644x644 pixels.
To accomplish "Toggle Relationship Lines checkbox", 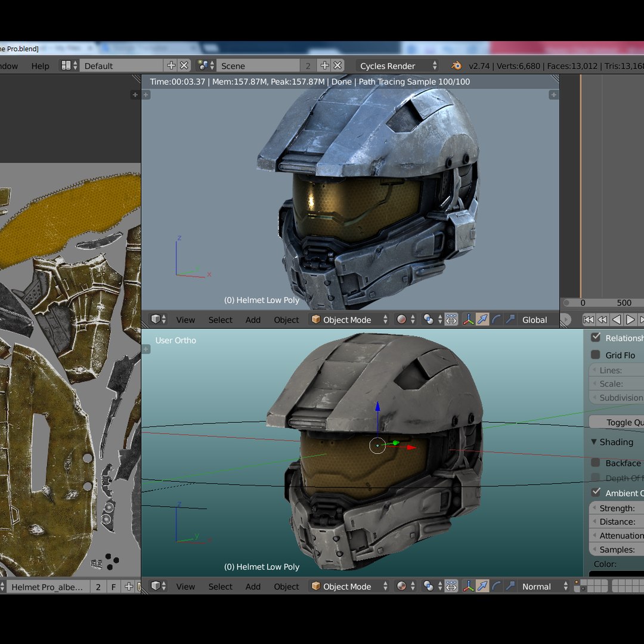I will tap(596, 337).
